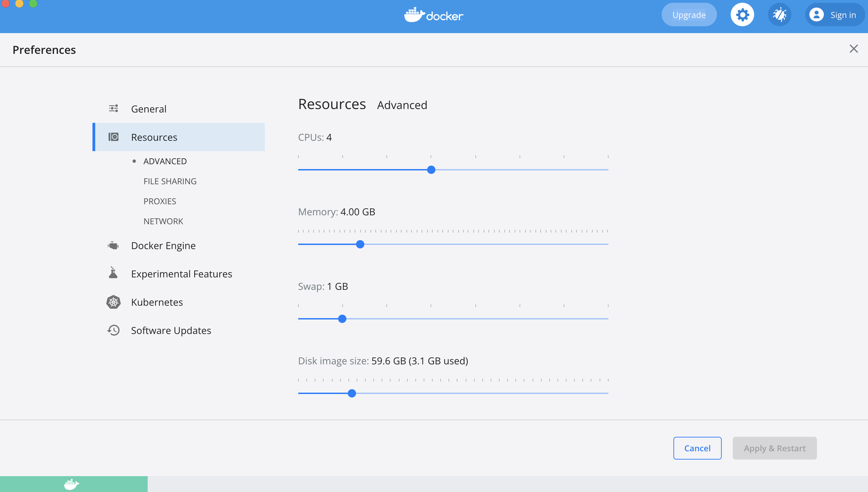Click the 'Resources' page heading
This screenshot has height=492, width=868.
pos(332,104)
